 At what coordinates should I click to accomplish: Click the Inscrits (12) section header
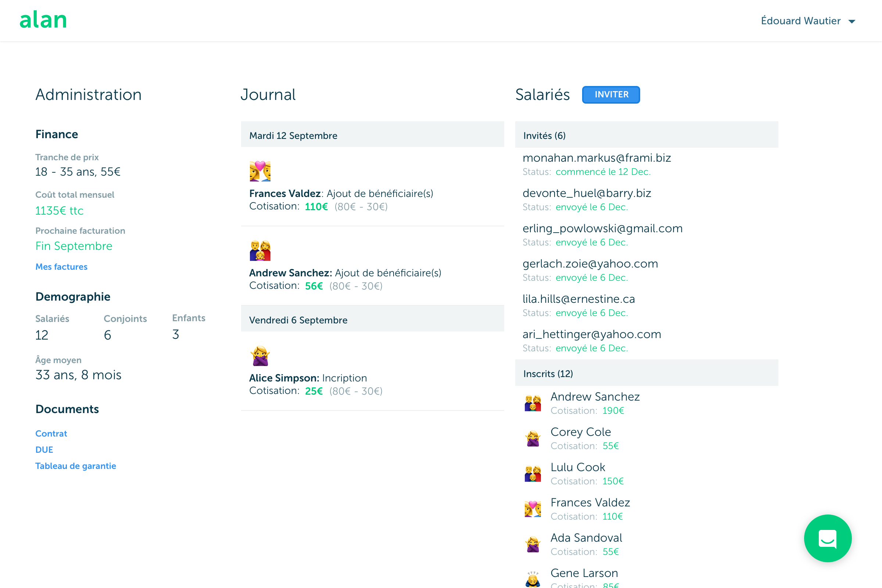(548, 373)
